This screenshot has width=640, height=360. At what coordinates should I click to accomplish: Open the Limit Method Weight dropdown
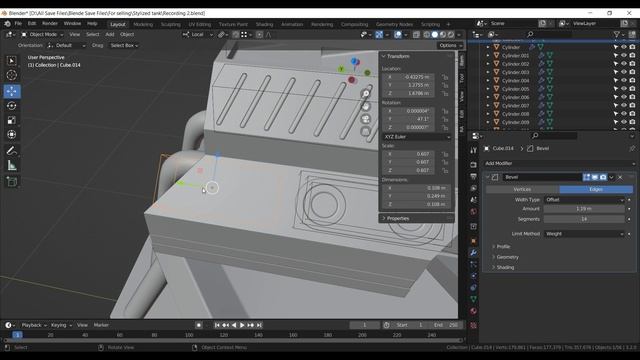pyautogui.click(x=584, y=234)
